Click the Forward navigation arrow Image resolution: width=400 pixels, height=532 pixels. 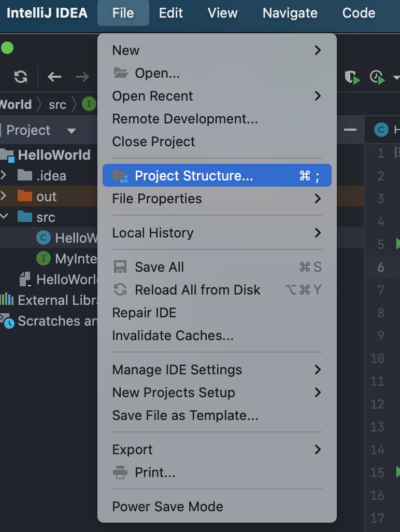(x=82, y=77)
